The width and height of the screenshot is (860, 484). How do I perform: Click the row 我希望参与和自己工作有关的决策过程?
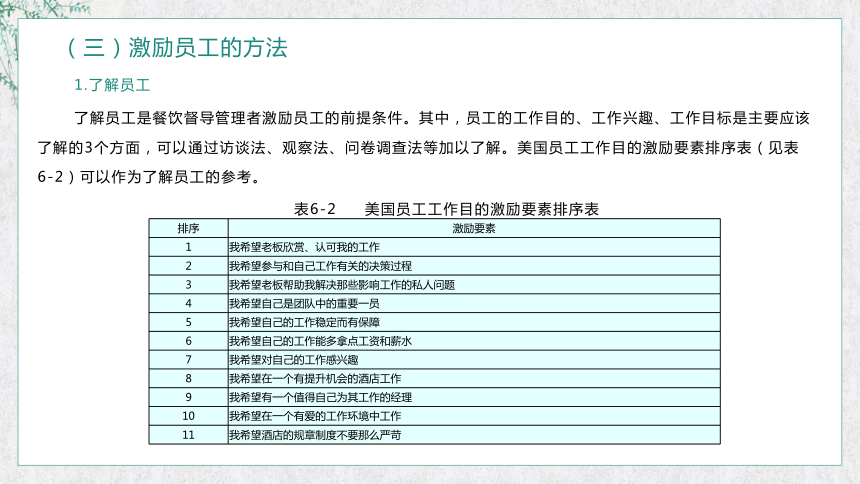(x=474, y=266)
